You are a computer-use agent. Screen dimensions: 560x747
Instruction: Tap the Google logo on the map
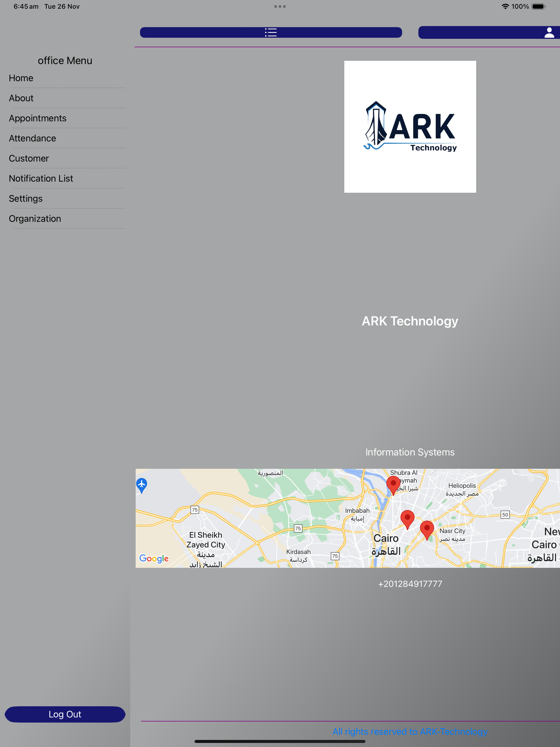(154, 558)
